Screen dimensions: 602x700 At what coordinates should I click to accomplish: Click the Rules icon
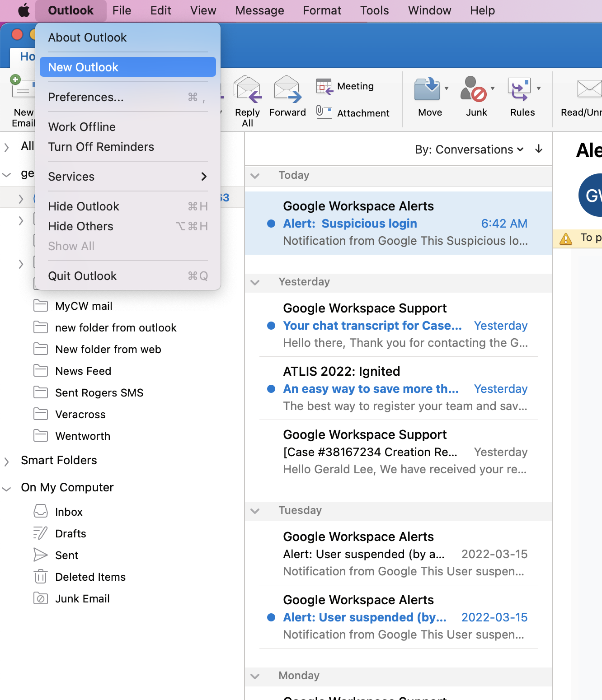click(519, 89)
